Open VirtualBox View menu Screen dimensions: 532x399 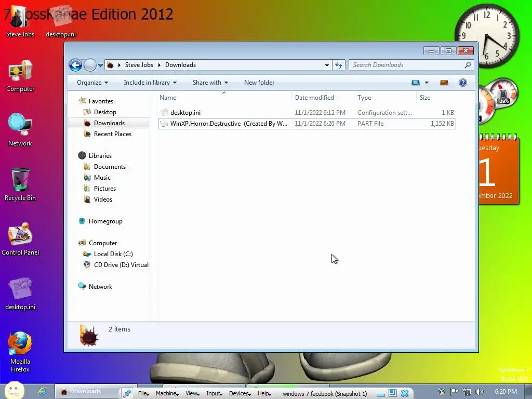pyautogui.click(x=192, y=393)
